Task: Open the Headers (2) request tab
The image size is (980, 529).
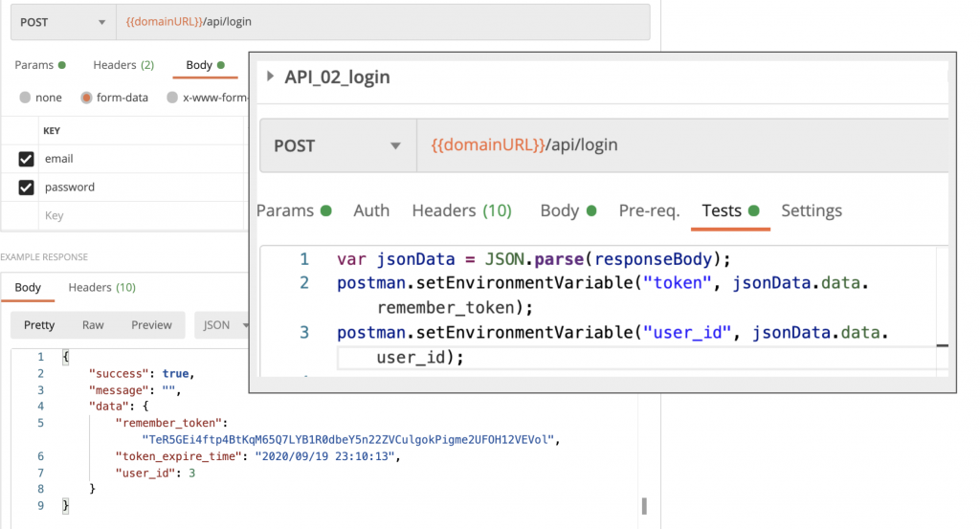Action: (123, 65)
